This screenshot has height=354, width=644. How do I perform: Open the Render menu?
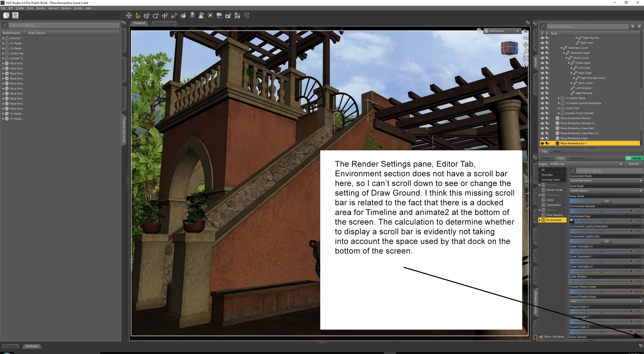(40, 8)
